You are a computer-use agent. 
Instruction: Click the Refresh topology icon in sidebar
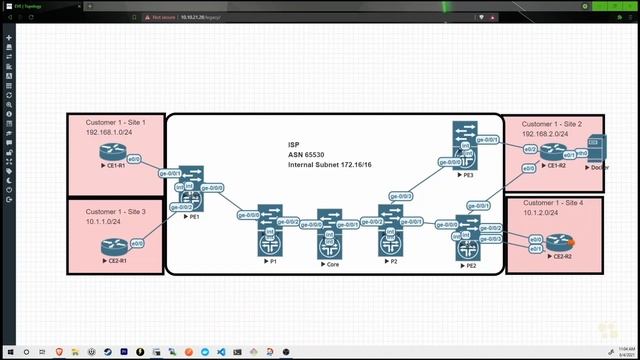9,95
